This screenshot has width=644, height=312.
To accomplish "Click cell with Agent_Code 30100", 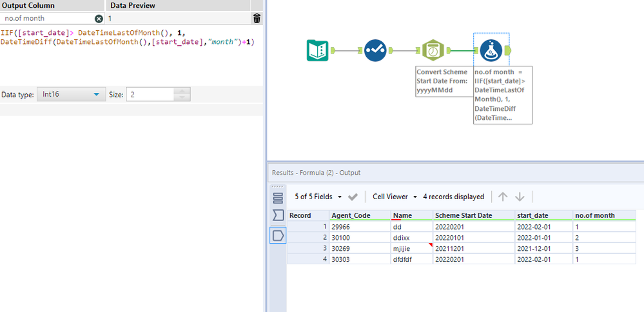I will tap(360, 237).
